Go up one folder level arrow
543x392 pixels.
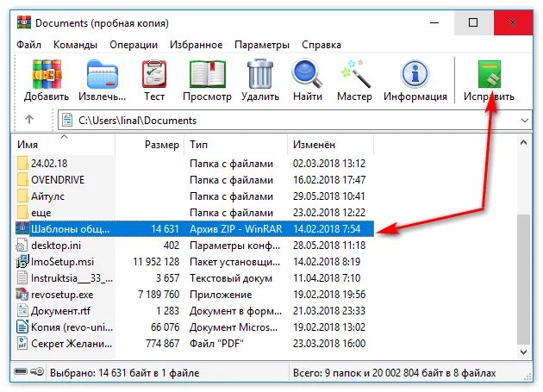coord(29,120)
